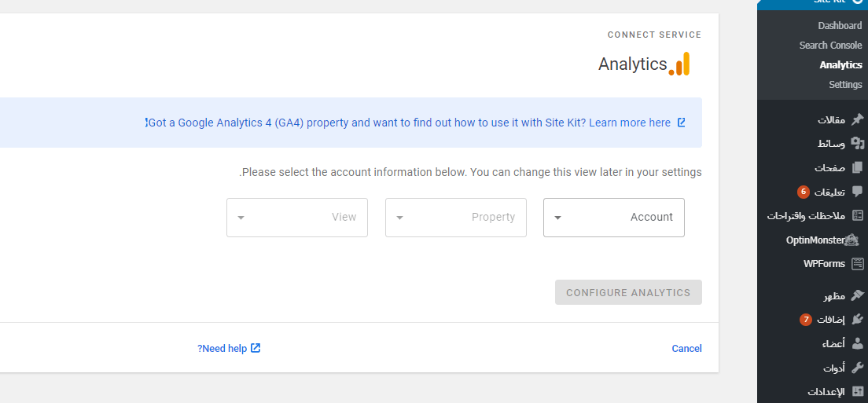The height and width of the screenshot is (403, 868).
Task: Click the feedback icon beside ملاحظات واقتراحات
Action: tap(857, 215)
